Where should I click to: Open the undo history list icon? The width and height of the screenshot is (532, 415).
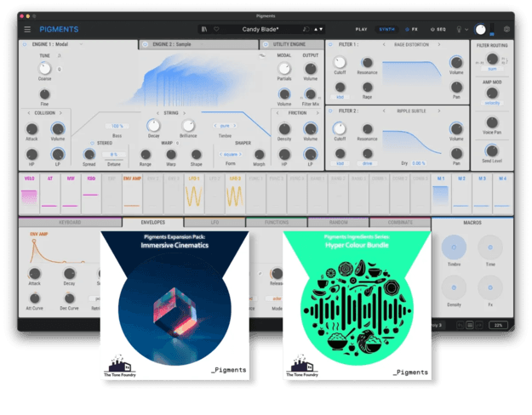coord(470,325)
